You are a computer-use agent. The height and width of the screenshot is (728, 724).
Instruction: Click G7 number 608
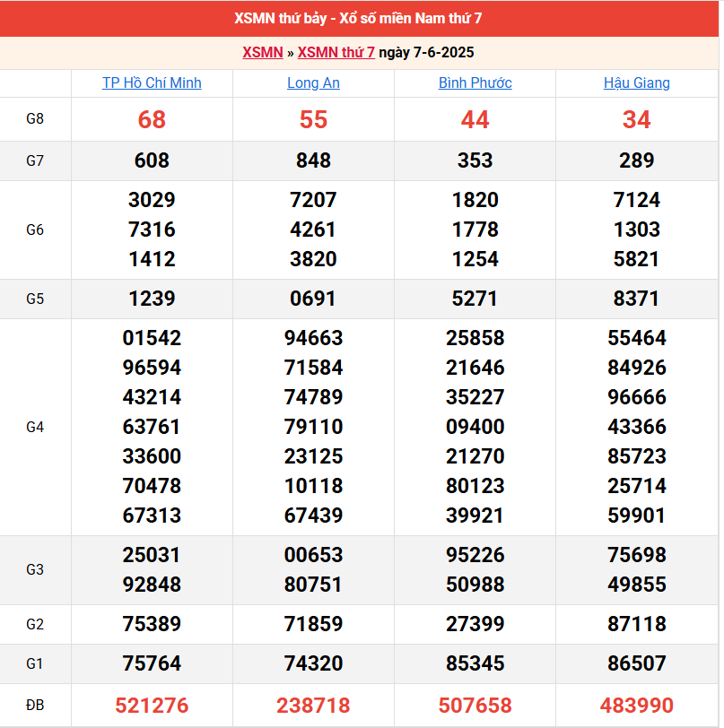(x=152, y=160)
